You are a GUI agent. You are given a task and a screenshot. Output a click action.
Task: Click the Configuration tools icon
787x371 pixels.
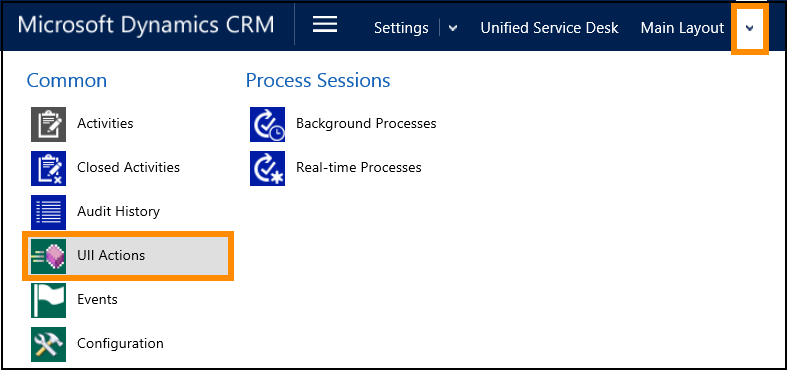click(48, 344)
